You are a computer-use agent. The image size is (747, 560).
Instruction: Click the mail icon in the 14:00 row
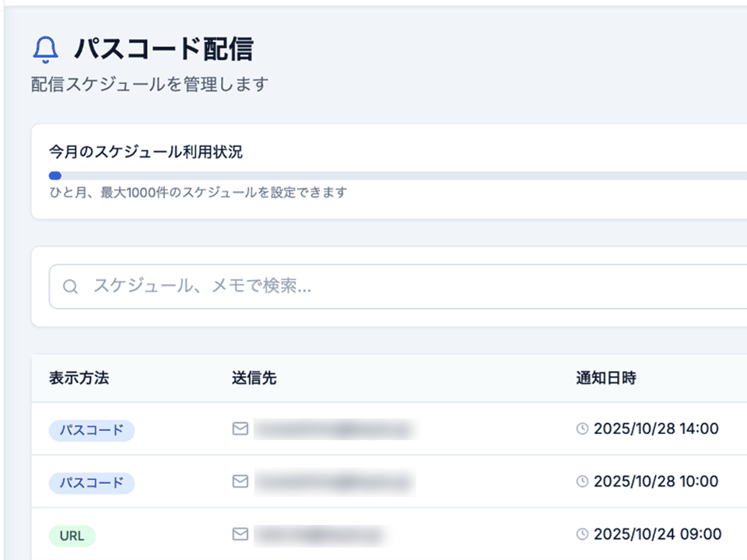pos(240,429)
